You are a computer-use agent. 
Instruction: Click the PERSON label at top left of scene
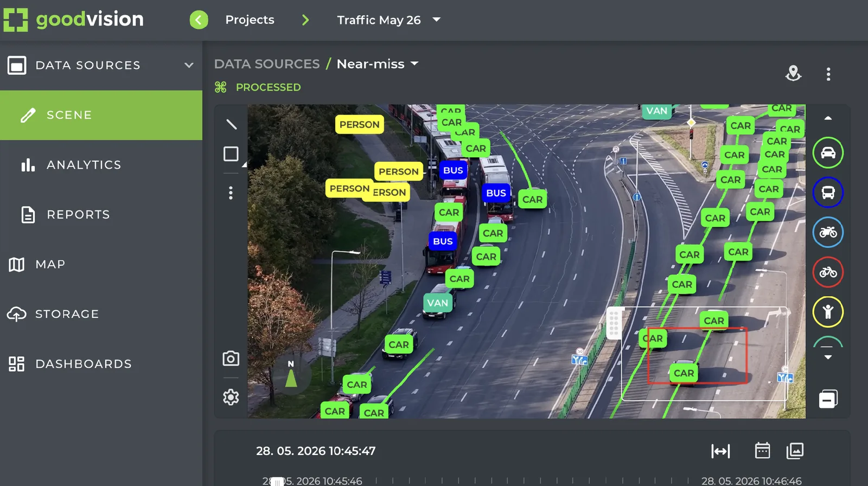click(x=360, y=125)
